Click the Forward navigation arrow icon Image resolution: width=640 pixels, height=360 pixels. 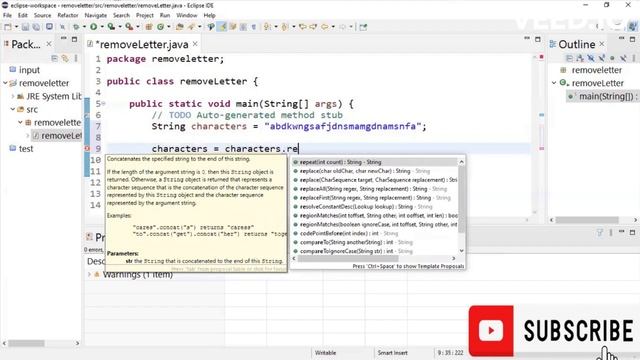coord(342,27)
